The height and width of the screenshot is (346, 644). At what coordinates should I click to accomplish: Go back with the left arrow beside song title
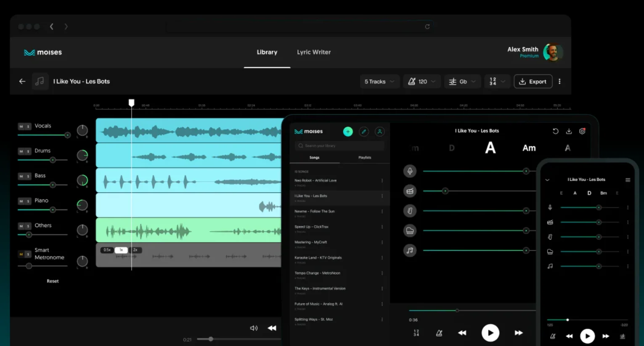(22, 81)
